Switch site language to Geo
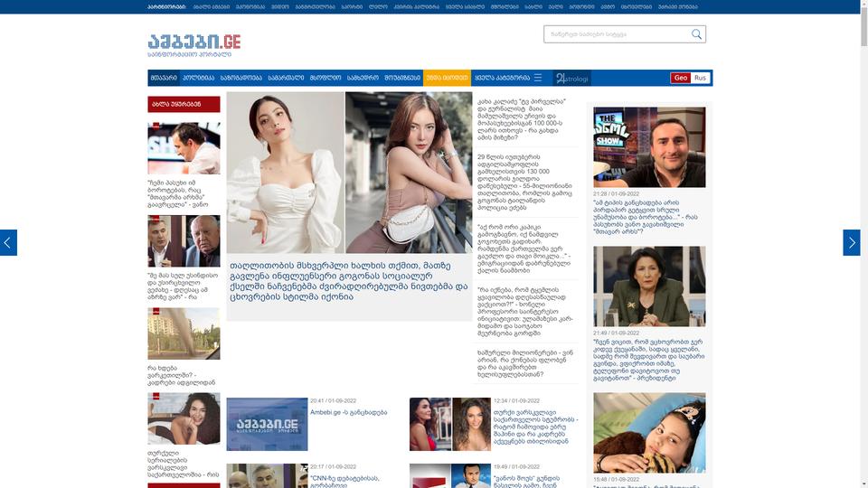Viewport: 868px width, 488px height. 680,78
